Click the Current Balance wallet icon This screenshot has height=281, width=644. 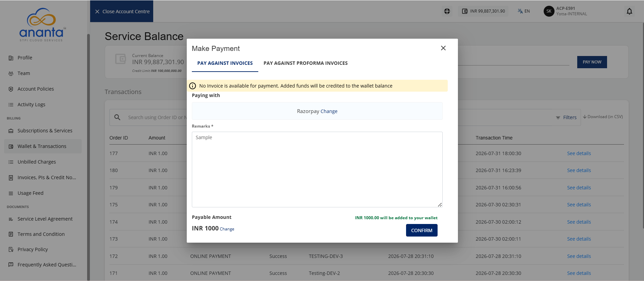click(x=120, y=59)
